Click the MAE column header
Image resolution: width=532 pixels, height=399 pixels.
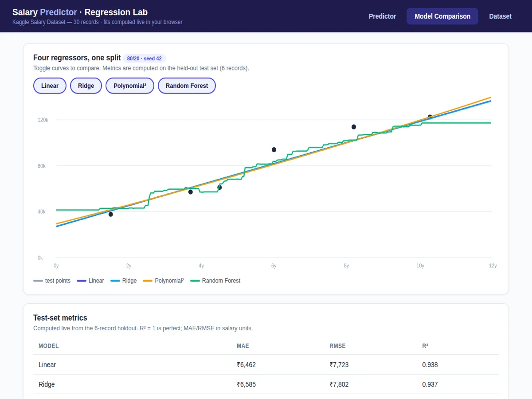click(243, 346)
